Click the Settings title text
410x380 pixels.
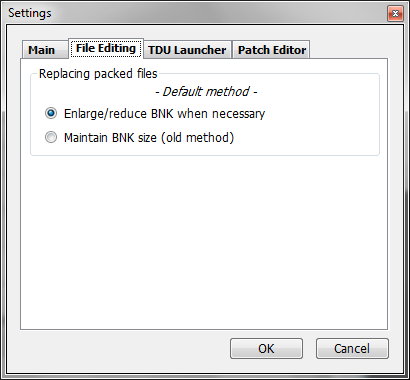coord(30,13)
